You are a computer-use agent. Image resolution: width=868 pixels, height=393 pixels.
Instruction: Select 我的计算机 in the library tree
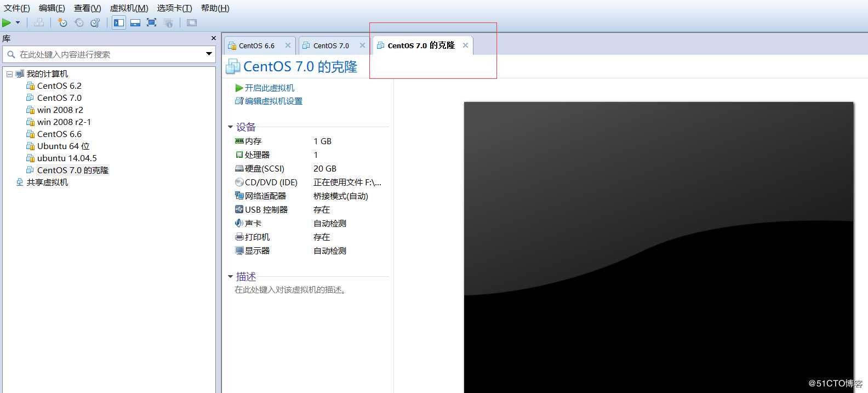[x=47, y=74]
